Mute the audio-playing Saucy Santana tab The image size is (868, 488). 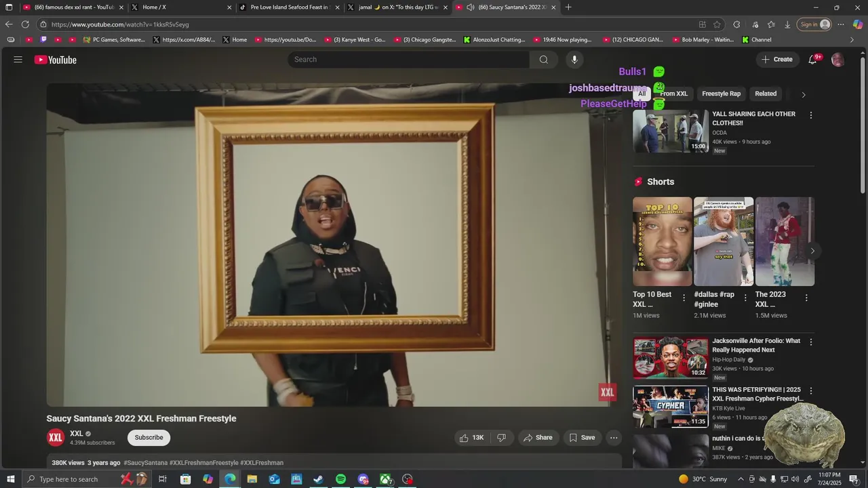point(470,7)
